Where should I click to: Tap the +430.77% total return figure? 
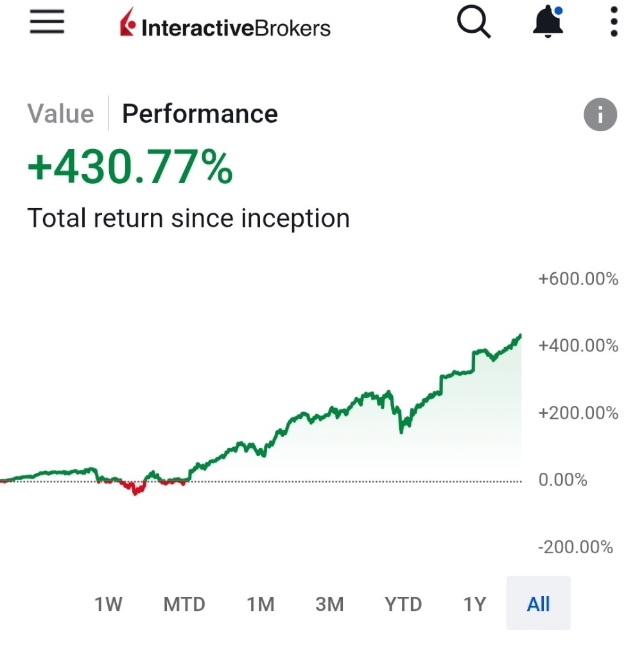[x=130, y=167]
